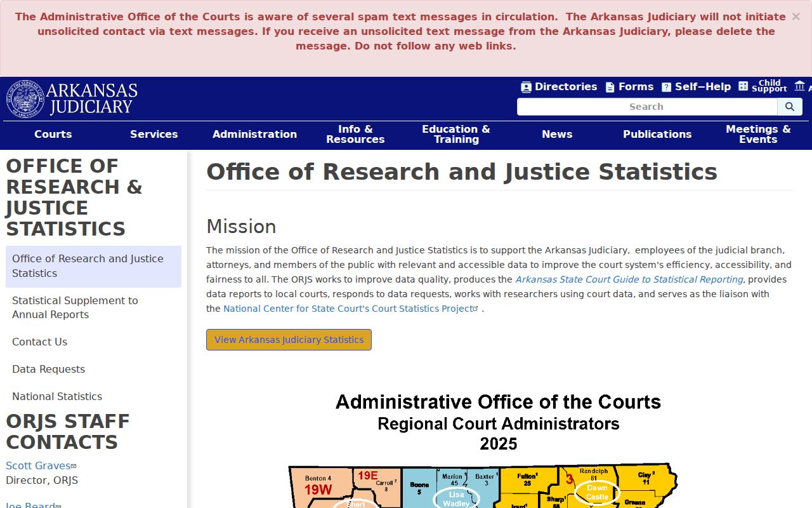Click the magnifier search button
Viewport: 812px width, 508px height.
point(790,107)
